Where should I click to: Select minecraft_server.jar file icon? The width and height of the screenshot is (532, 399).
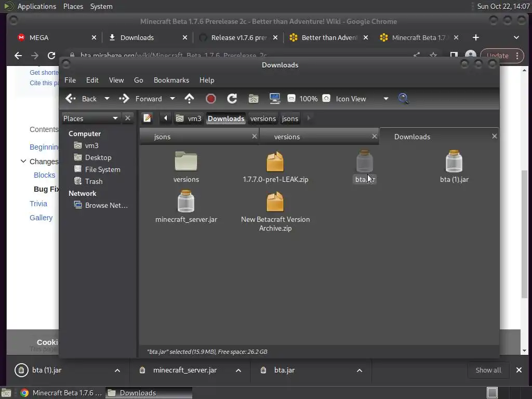(186, 201)
